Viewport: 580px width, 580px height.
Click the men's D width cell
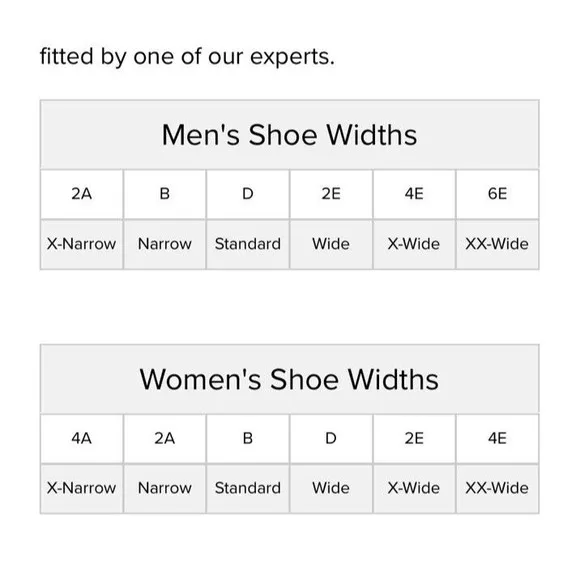pyautogui.click(x=248, y=194)
